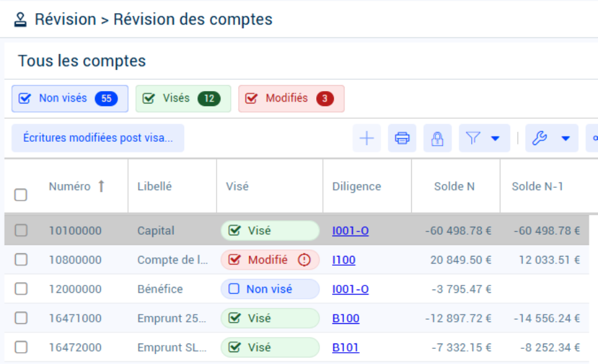The image size is (598, 364).
Task: Select the account number 16471000 cell
Action: [x=75, y=318]
